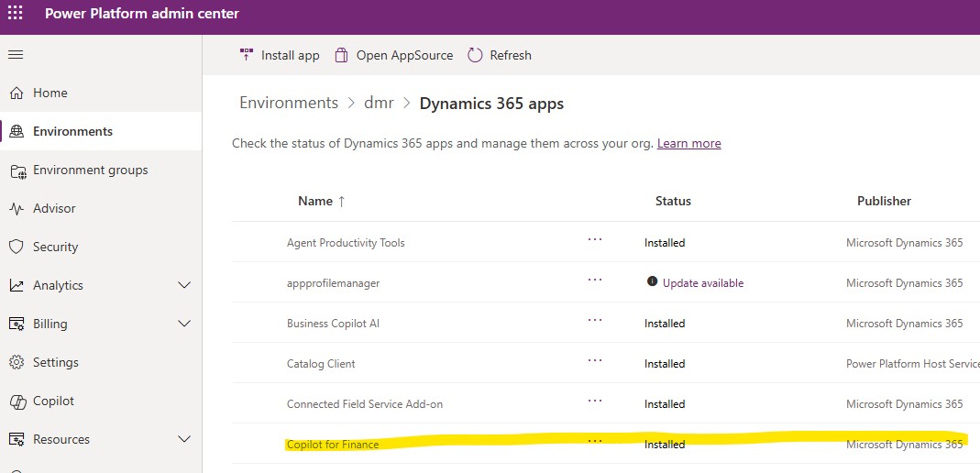
Task: Click the Install app toolbar icon
Action: click(x=247, y=55)
